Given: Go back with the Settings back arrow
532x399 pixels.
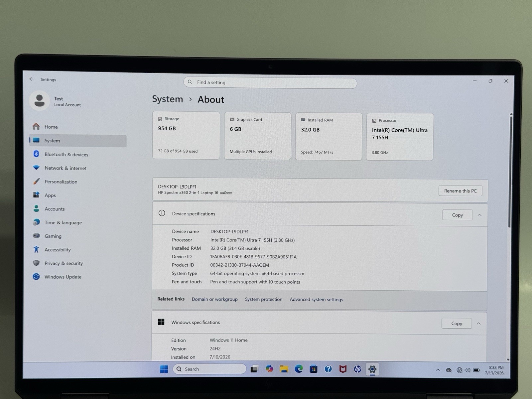Looking at the screenshot, I should click(x=32, y=79).
